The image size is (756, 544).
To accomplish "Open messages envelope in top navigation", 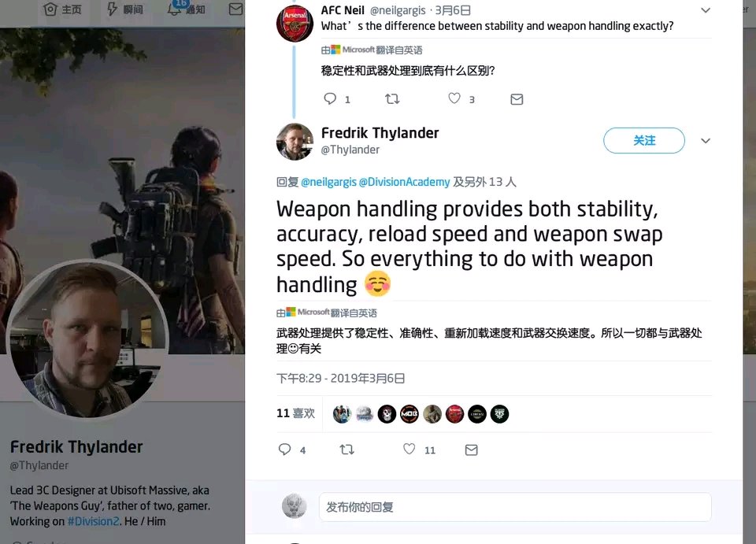I will (x=235, y=9).
